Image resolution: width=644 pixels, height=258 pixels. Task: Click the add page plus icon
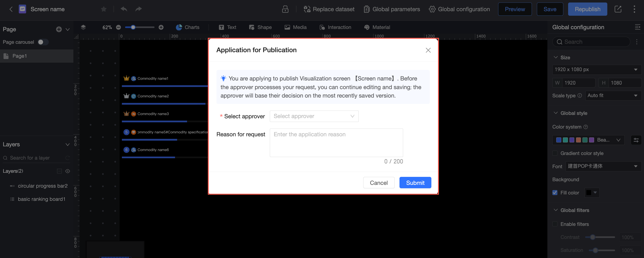(59, 29)
